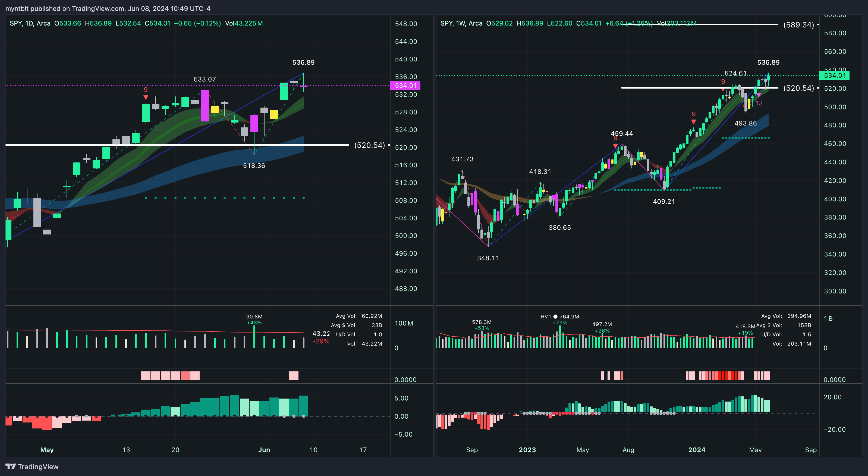
Task: Click the SPY, 1D, Arca symbol title
Action: tap(30, 23)
